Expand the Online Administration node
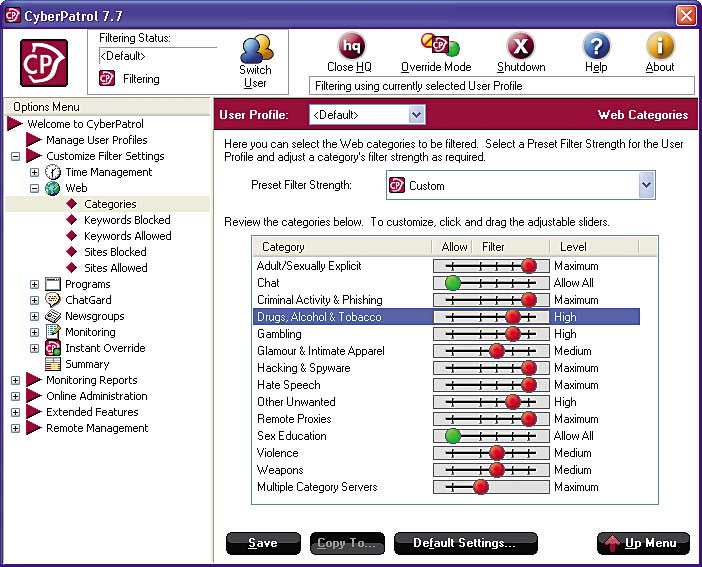This screenshot has width=702, height=567. pyautogui.click(x=15, y=396)
